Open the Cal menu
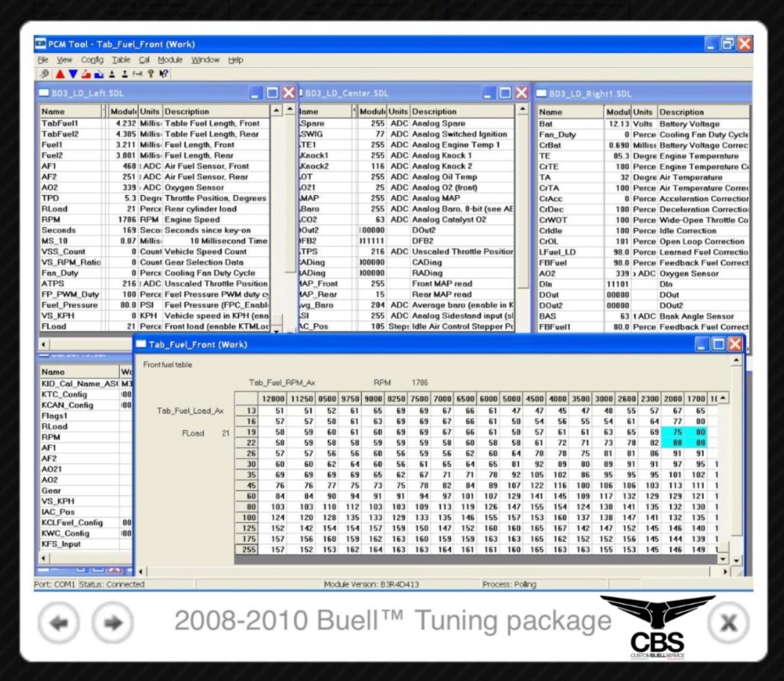784x681 pixels. (144, 60)
